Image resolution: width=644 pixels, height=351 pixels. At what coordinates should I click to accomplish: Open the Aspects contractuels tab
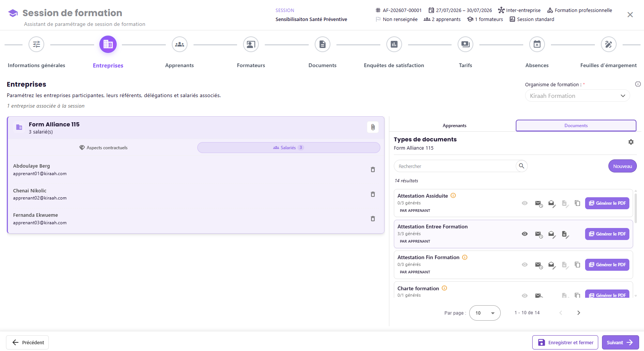pos(103,148)
